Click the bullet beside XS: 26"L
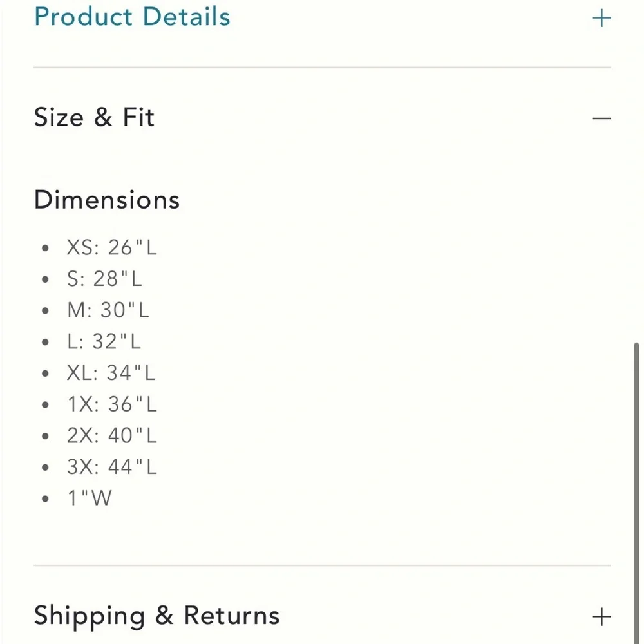This screenshot has width=644, height=644. [x=45, y=248]
